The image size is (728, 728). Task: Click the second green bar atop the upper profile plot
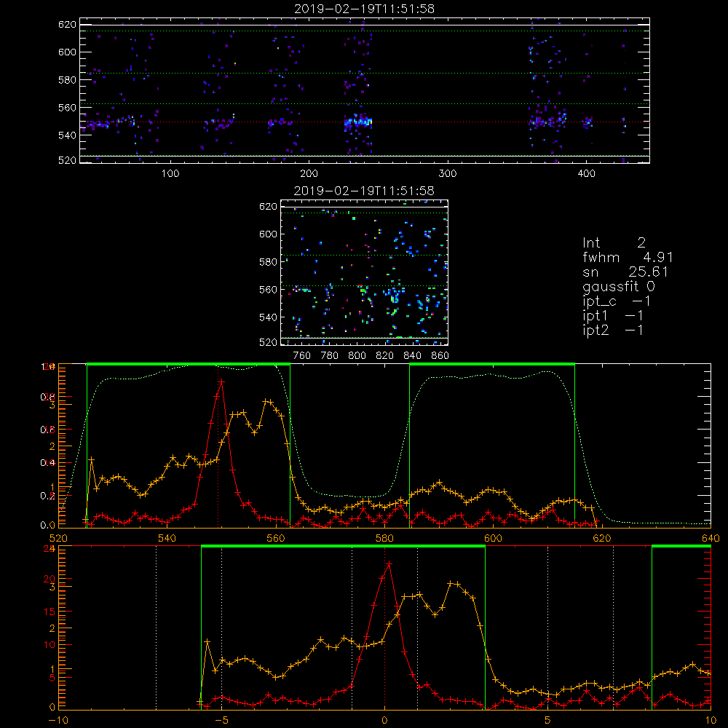tap(492, 364)
